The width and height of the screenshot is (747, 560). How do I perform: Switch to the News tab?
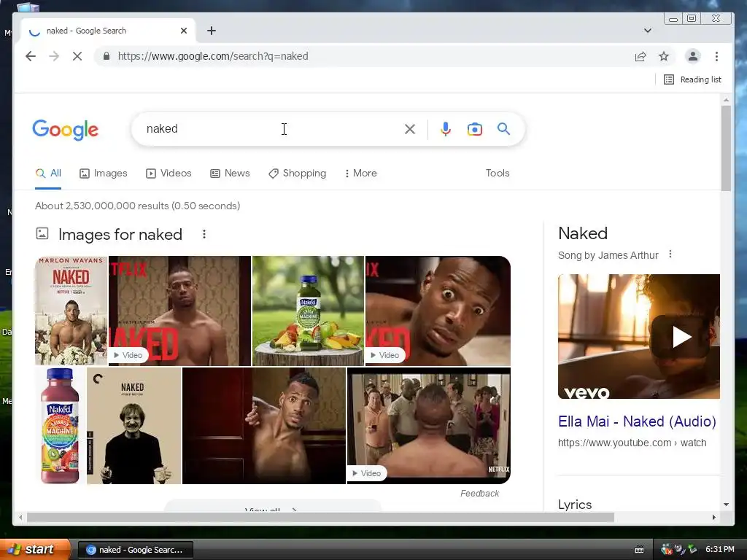pos(230,174)
